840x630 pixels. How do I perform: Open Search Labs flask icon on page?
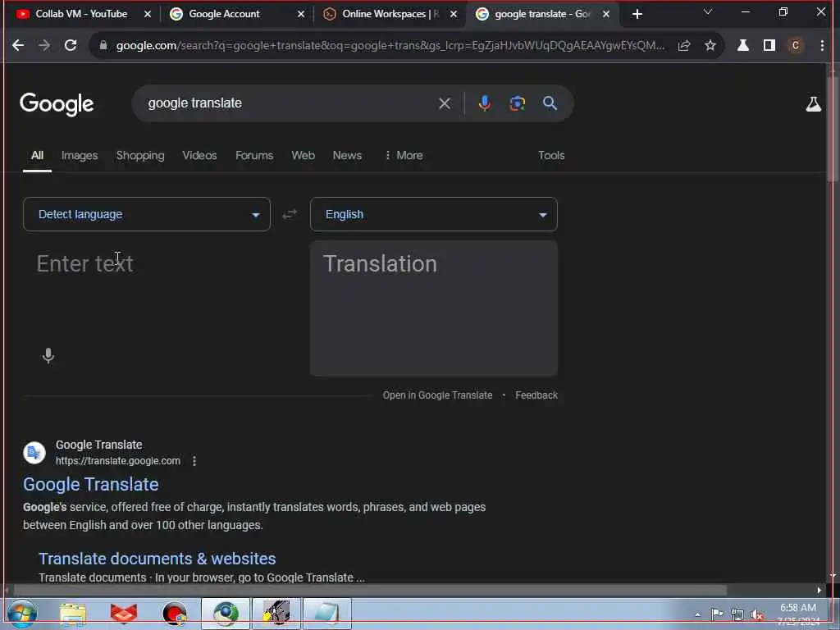(813, 104)
